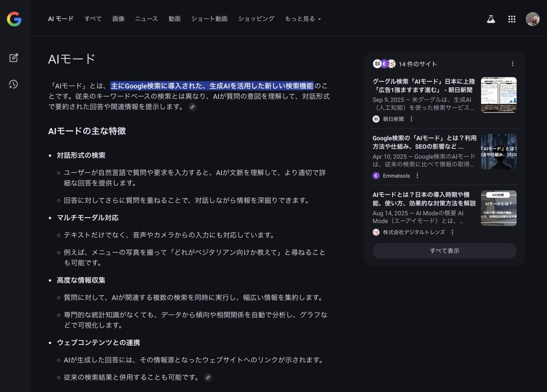Start a new chat with the pencil icon
The width and height of the screenshot is (547, 392).
14,58
